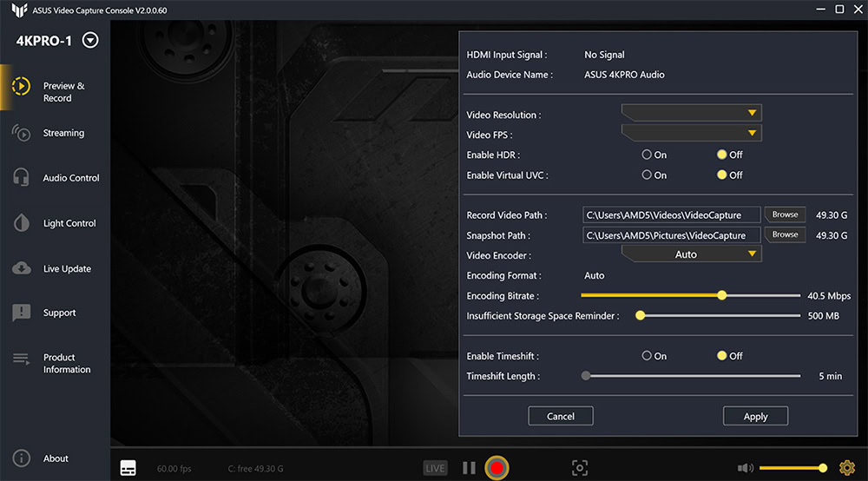Click the Encoding Bitrate slider handle

(721, 296)
